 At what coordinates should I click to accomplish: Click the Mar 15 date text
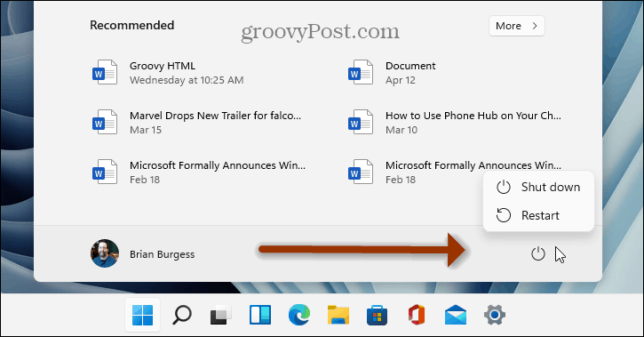(146, 130)
